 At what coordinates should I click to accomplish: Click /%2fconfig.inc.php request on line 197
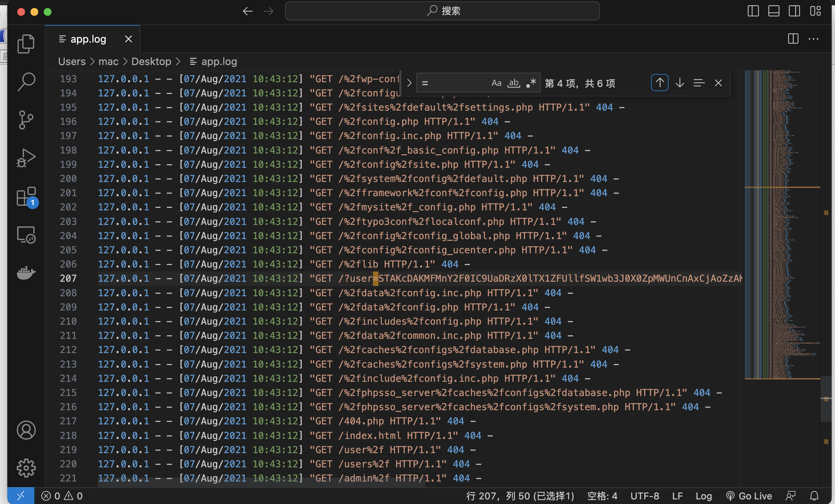(390, 135)
